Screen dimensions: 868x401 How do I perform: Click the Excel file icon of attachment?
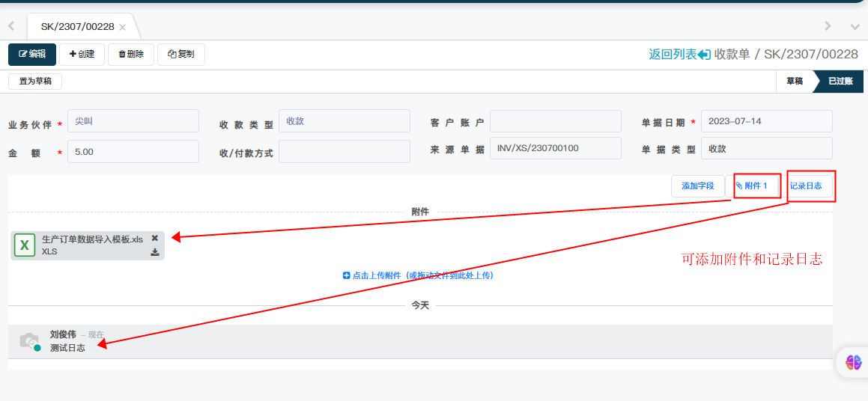click(x=25, y=245)
